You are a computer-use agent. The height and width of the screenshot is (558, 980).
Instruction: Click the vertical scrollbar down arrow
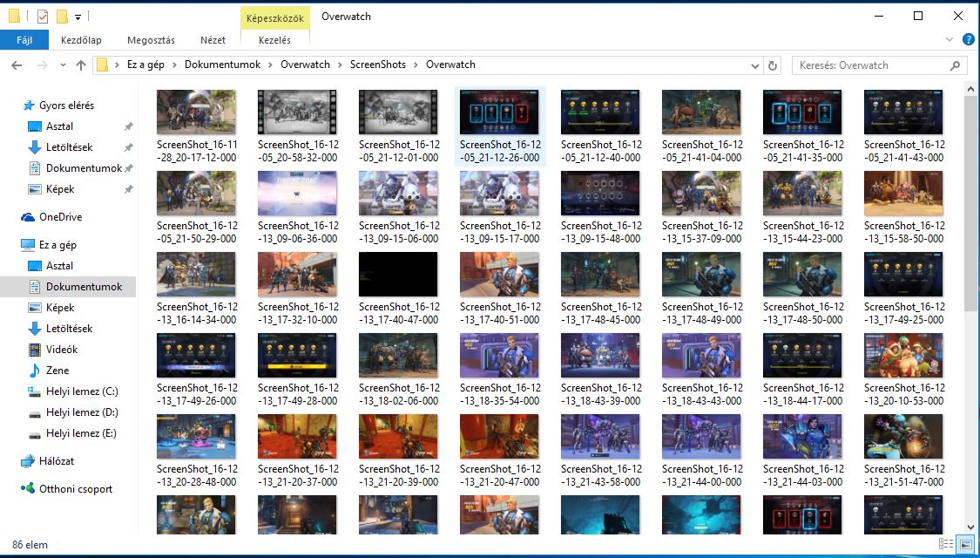pos(970,528)
